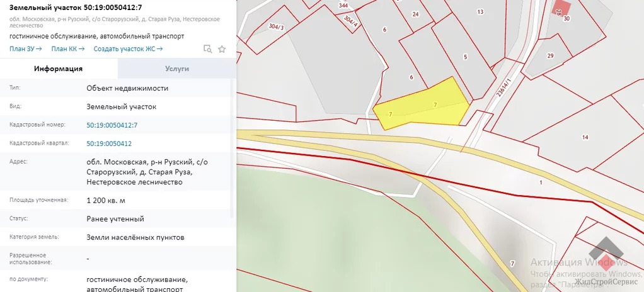Click the Создать участок ЖС link
Image resolution: width=644 pixels, height=292 pixels.
(x=128, y=48)
